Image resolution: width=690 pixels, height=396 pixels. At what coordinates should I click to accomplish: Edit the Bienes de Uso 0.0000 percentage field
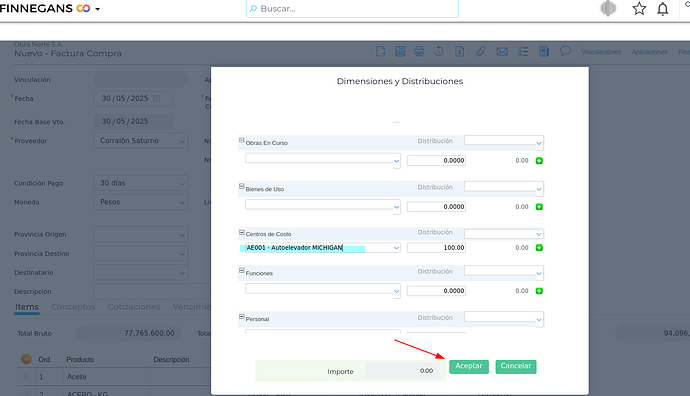[436, 206]
